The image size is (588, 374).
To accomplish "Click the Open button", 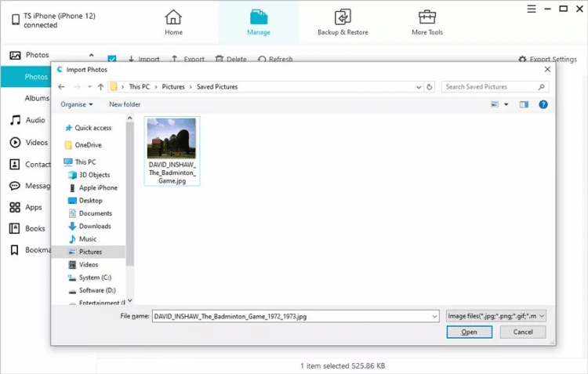I will [x=469, y=332].
